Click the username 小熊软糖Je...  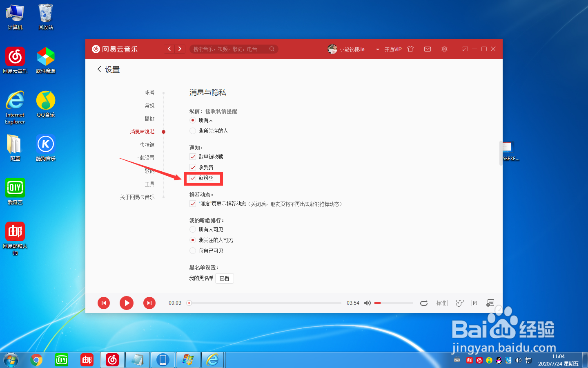pyautogui.click(x=354, y=49)
